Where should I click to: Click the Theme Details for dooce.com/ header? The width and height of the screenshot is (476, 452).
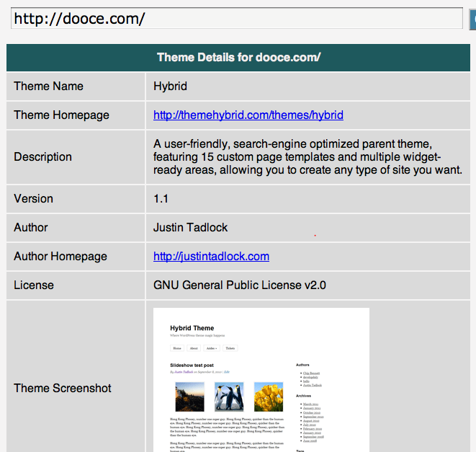point(238,58)
